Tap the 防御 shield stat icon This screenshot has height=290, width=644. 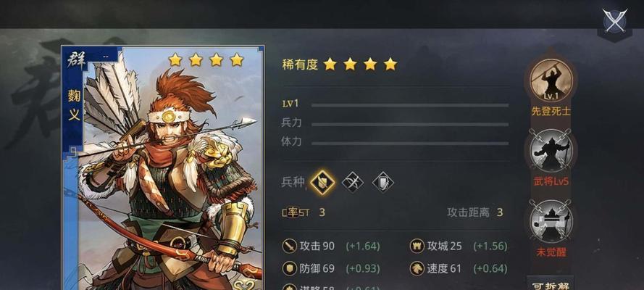290,269
